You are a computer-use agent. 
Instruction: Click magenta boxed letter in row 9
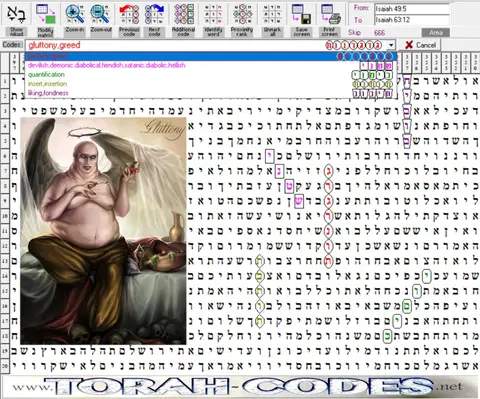(299, 201)
